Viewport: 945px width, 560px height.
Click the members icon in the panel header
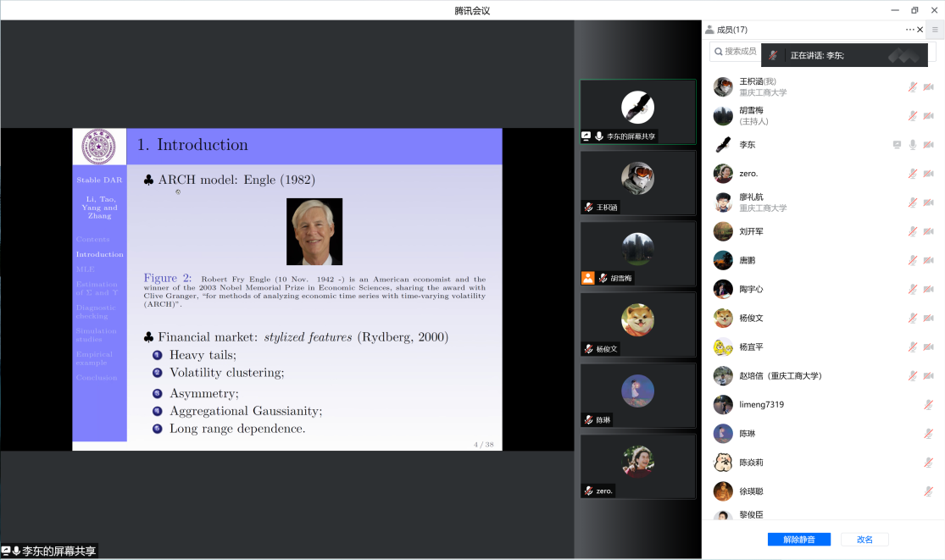[709, 30]
